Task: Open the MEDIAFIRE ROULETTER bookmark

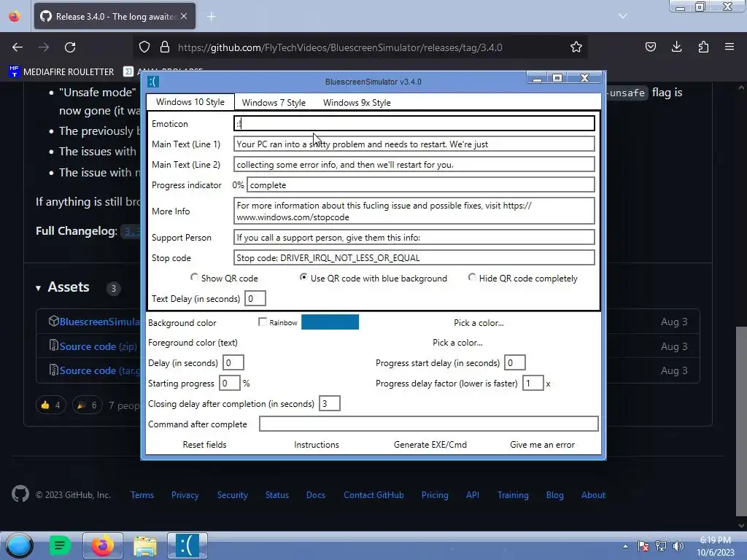Action: pyautogui.click(x=61, y=71)
